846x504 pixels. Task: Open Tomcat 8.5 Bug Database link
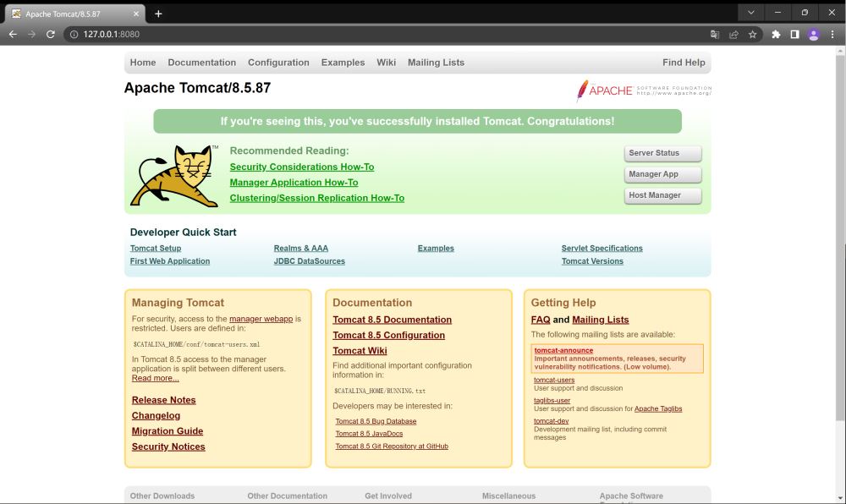tap(376, 421)
